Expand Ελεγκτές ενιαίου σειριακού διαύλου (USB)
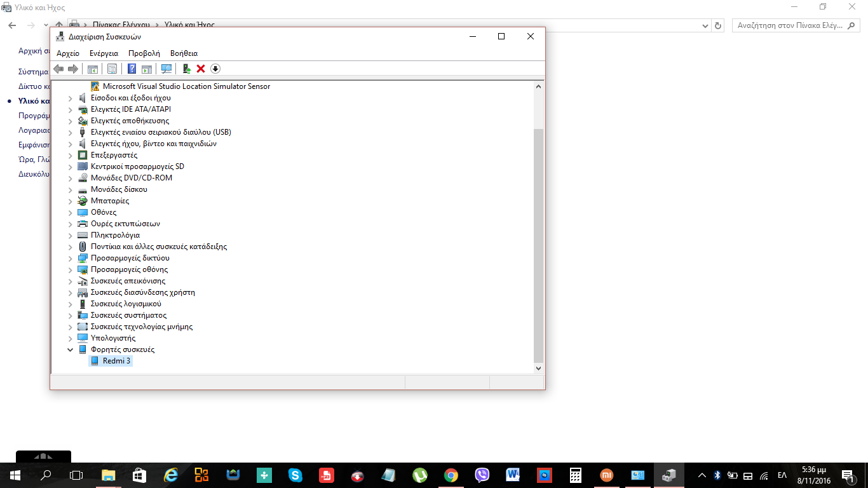The image size is (868, 488). [71, 132]
